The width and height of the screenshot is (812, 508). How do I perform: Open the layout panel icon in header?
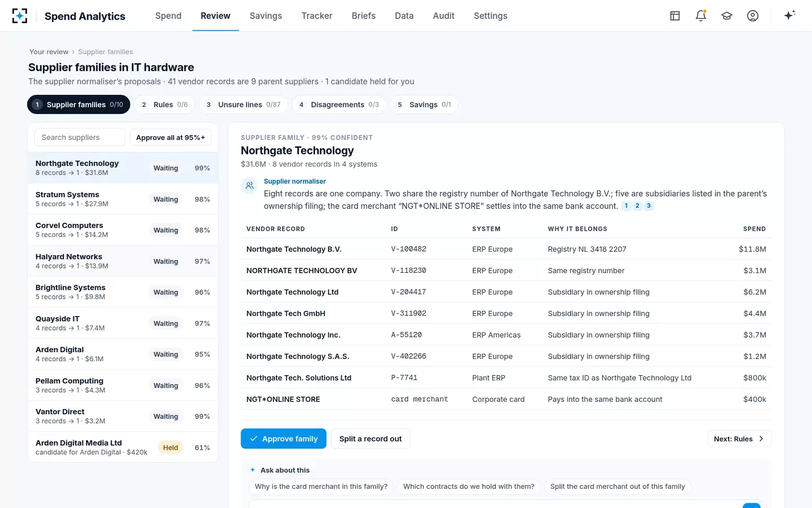675,16
